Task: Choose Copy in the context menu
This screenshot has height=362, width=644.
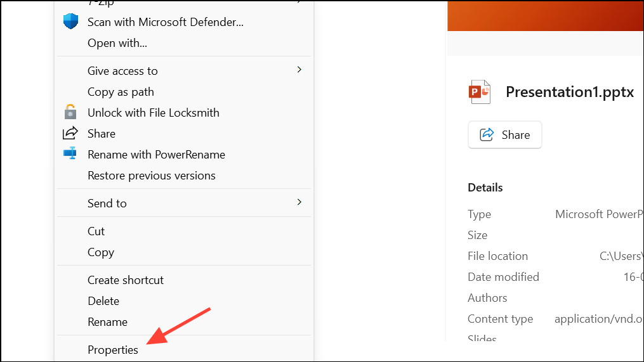Action: pos(101,252)
